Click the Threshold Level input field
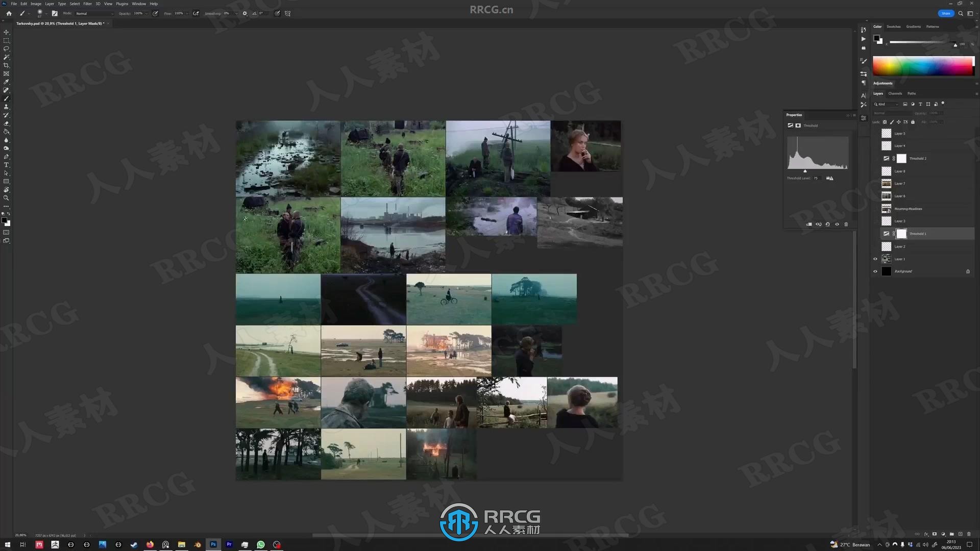980x551 pixels. pos(818,178)
